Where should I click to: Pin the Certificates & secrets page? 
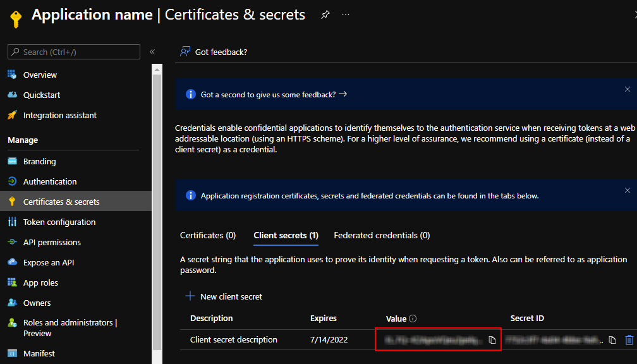pos(325,15)
